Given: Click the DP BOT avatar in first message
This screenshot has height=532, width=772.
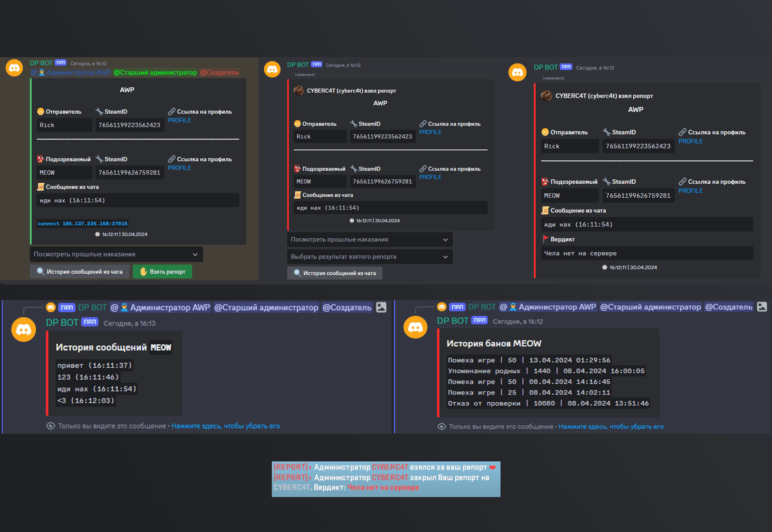Looking at the screenshot, I should (14, 68).
